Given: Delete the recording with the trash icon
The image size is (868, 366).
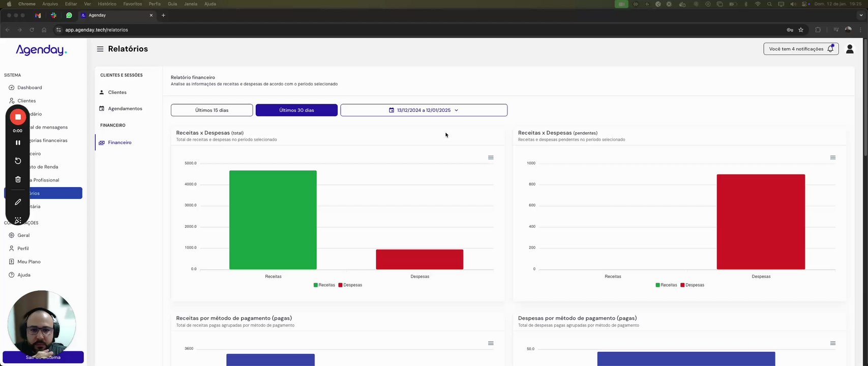Looking at the screenshot, I should click(18, 179).
